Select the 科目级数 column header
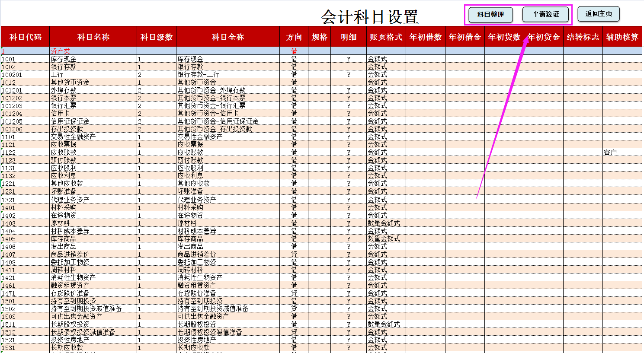The height and width of the screenshot is (353, 644). 157,37
